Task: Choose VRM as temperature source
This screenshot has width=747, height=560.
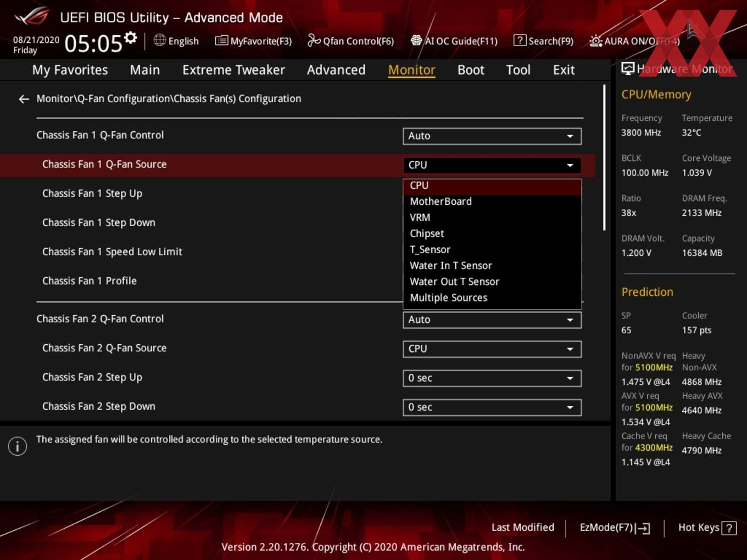Action: click(x=492, y=217)
